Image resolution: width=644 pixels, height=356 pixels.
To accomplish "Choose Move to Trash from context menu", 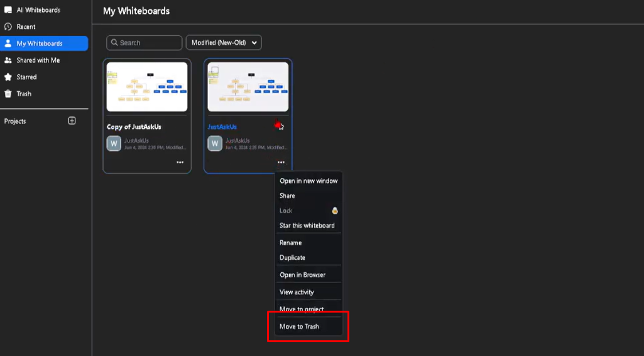I will 299,326.
